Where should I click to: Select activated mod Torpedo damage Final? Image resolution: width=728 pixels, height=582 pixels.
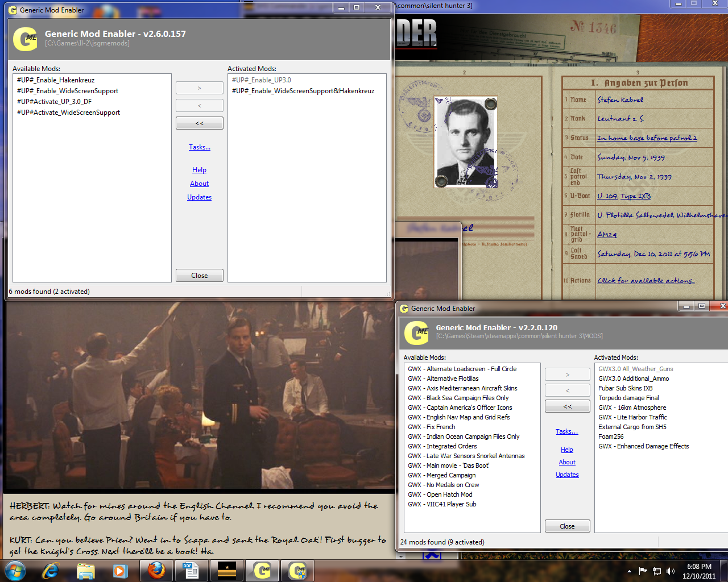[628, 398]
